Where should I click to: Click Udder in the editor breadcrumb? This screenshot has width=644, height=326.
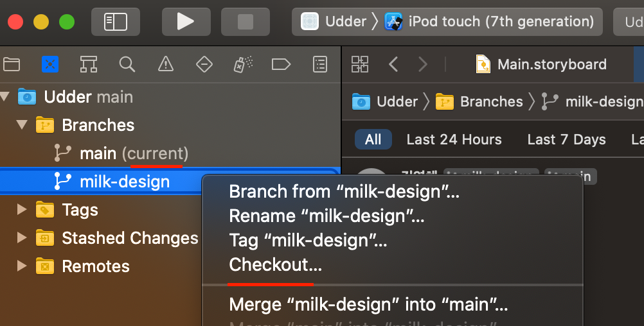point(385,101)
